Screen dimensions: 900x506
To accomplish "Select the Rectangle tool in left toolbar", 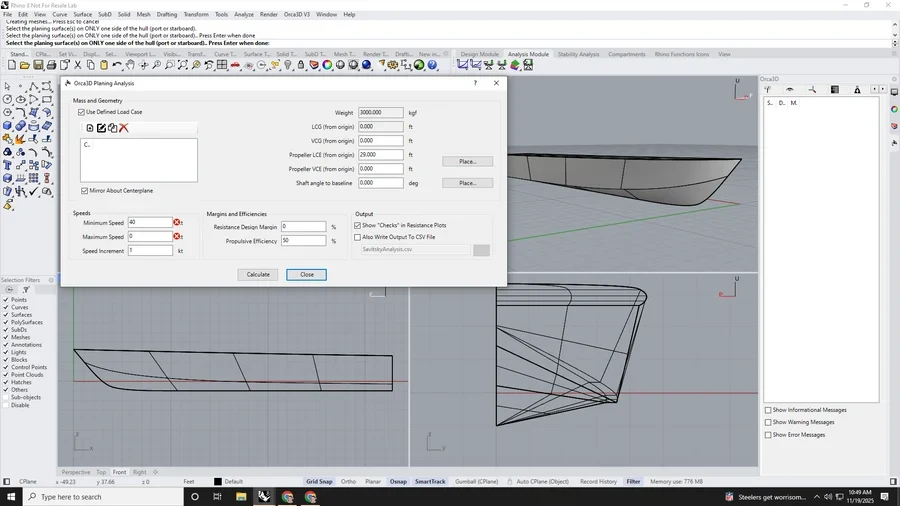I will 47,100.
